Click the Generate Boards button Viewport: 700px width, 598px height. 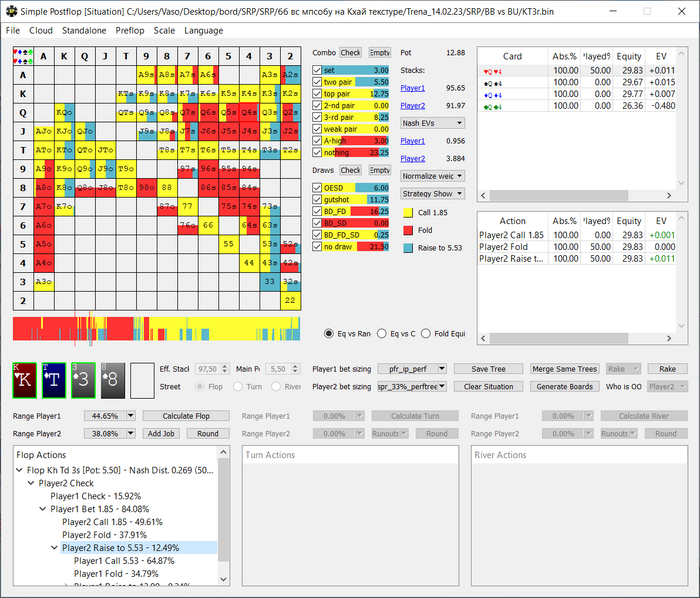(x=565, y=386)
